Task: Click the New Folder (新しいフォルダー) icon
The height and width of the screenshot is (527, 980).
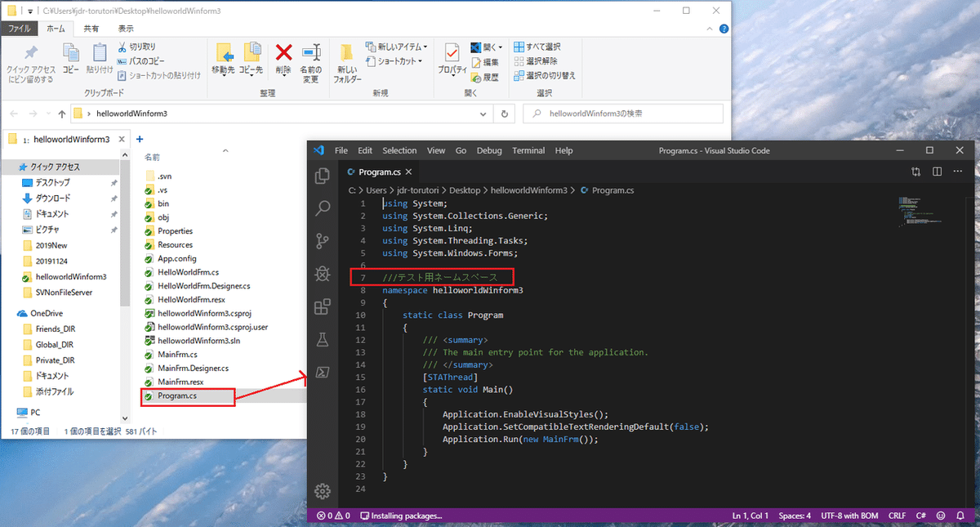Action: tap(347, 64)
